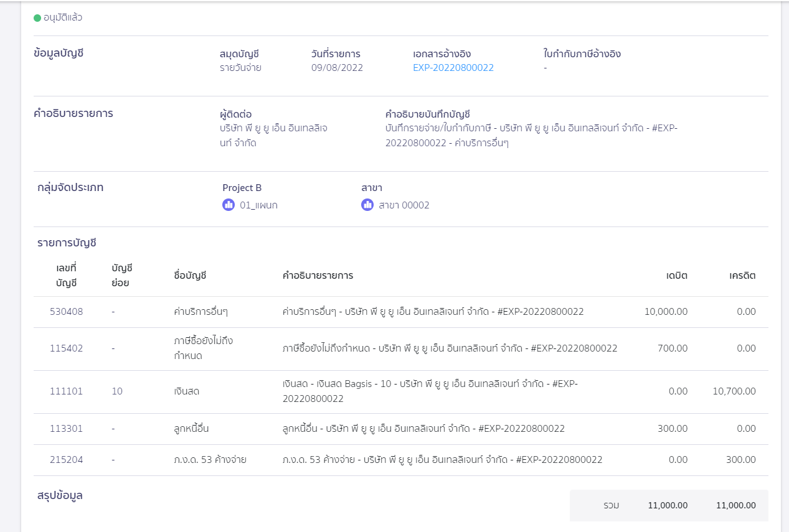This screenshot has height=532, width=789.
Task: Click the green อนุมัติแล้ว status dot
Action: click(37, 17)
